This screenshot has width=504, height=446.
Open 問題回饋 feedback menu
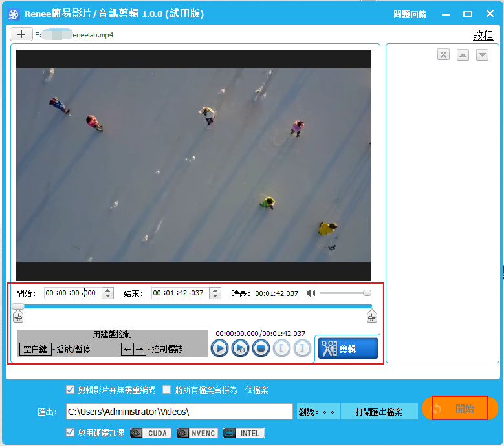tap(410, 14)
